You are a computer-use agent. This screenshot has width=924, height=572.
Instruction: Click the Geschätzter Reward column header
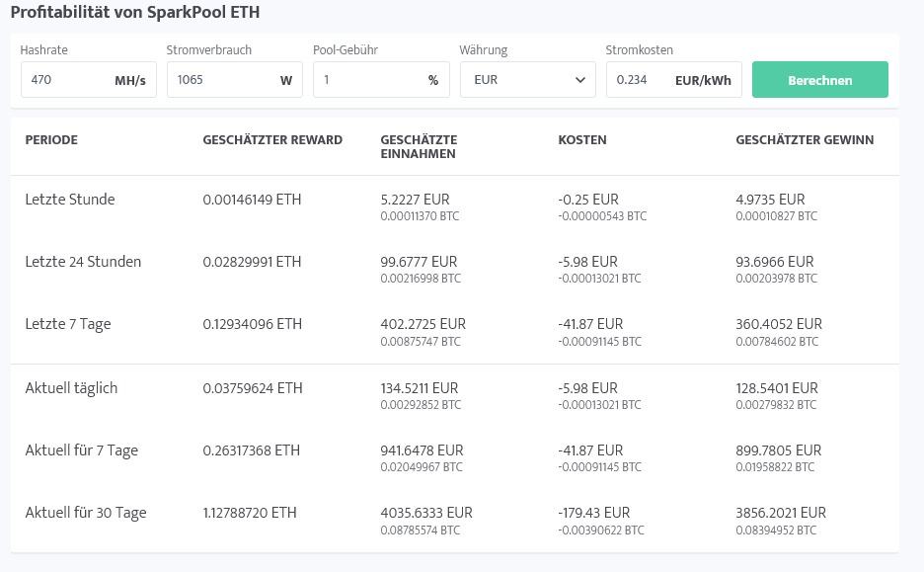click(272, 140)
